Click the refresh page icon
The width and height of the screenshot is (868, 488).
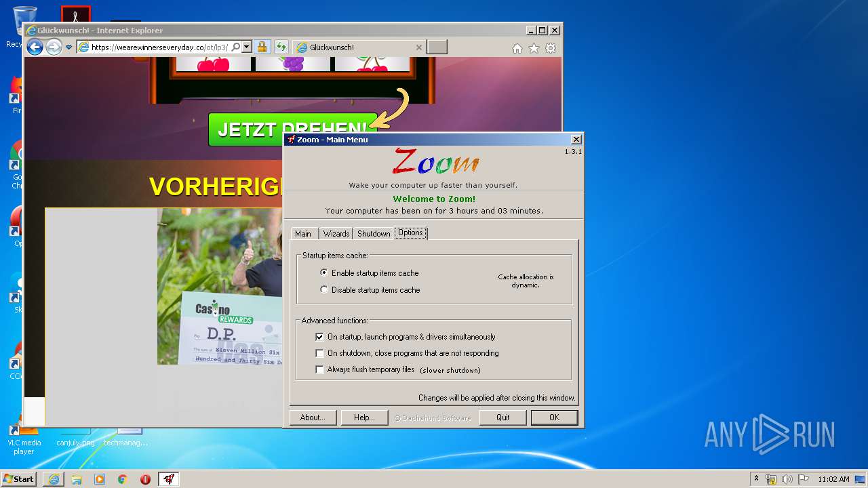pyautogui.click(x=281, y=47)
